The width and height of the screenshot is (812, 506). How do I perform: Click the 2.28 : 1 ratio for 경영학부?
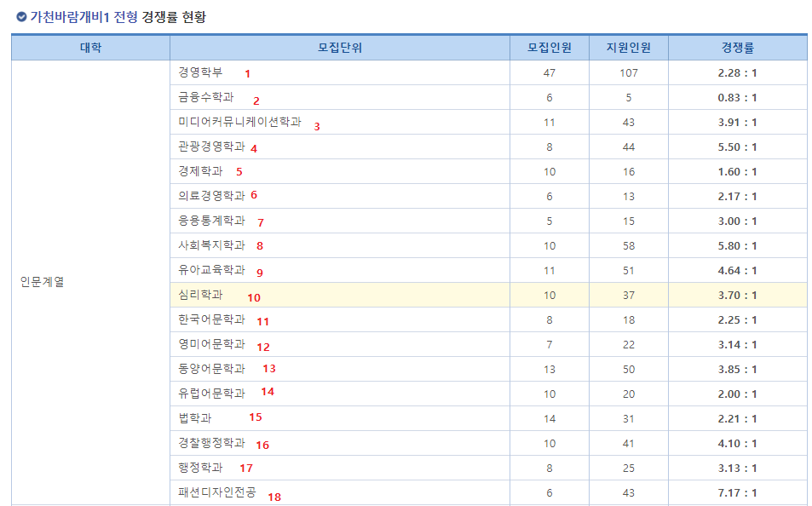coord(737,73)
